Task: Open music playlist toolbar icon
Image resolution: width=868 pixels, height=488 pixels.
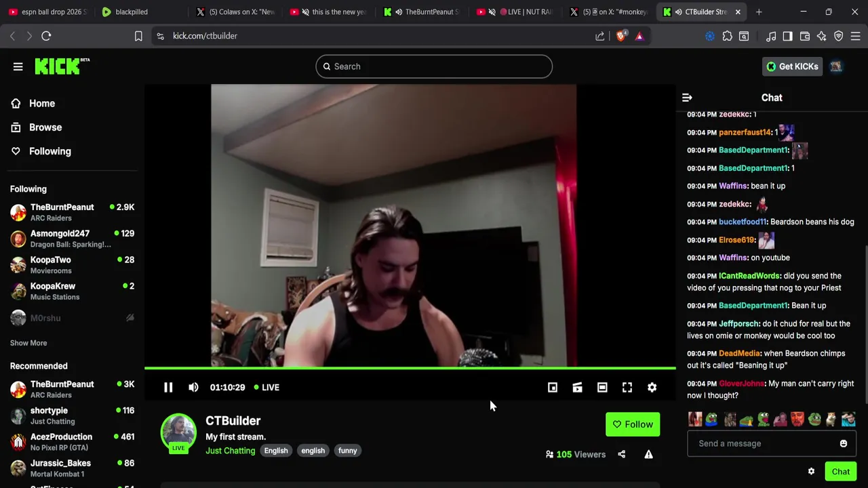Action: (771, 36)
